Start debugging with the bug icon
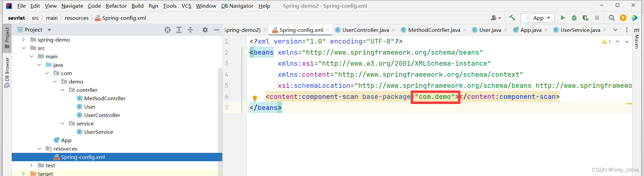Image resolution: width=644 pixels, height=176 pixels. point(574,18)
